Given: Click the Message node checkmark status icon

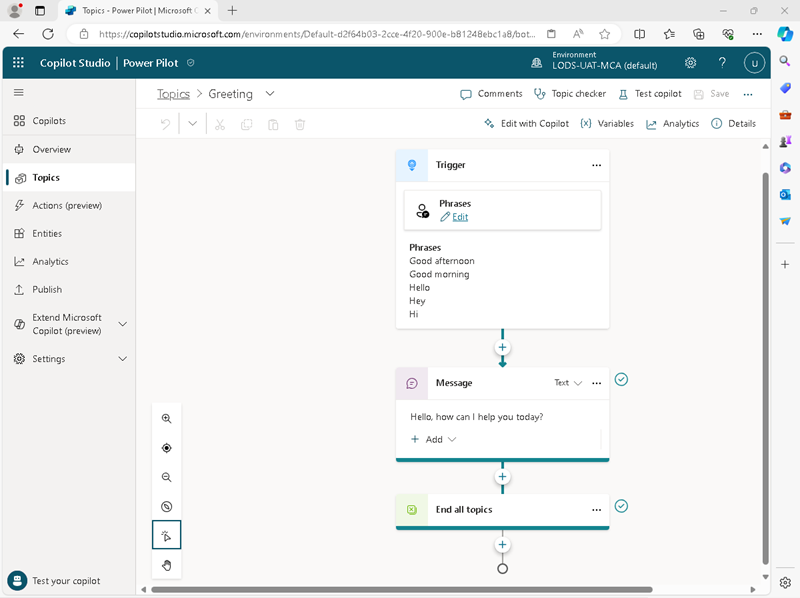Looking at the screenshot, I should (621, 380).
